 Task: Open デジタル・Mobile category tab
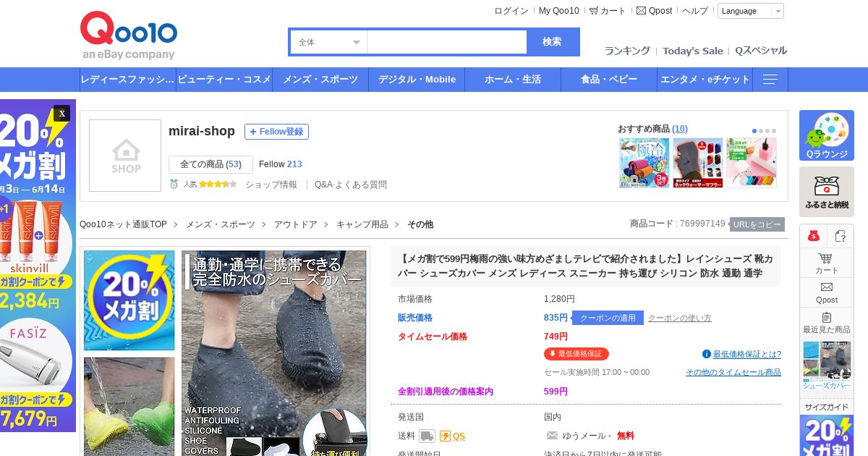coord(417,80)
